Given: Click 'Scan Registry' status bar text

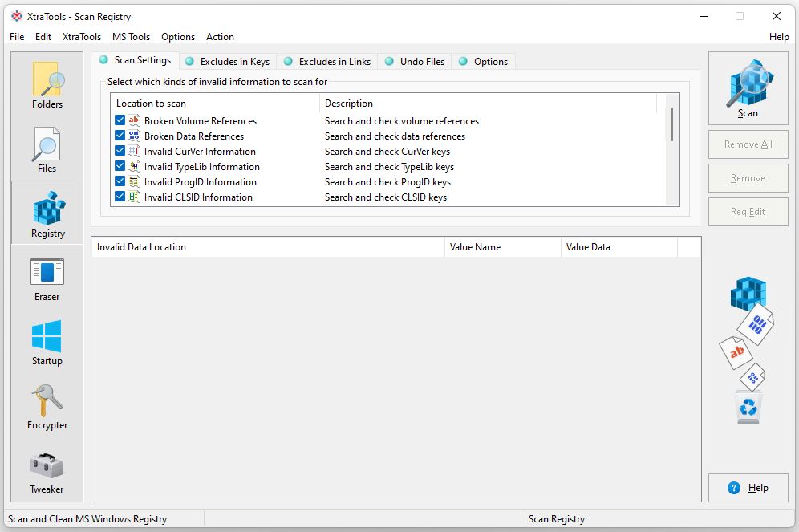Looking at the screenshot, I should (x=557, y=518).
